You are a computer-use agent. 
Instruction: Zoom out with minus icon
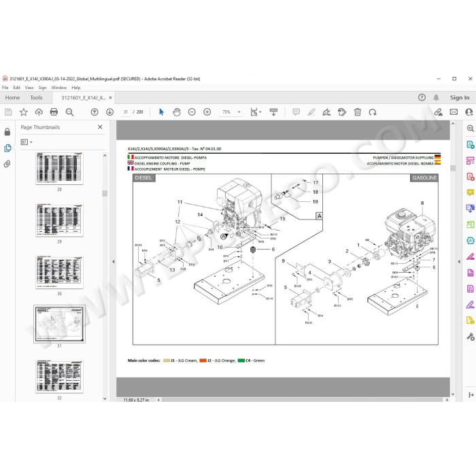(192, 112)
